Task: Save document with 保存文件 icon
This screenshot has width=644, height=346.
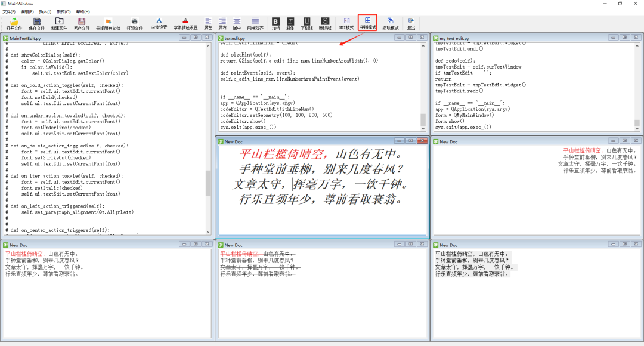Action: [36, 24]
